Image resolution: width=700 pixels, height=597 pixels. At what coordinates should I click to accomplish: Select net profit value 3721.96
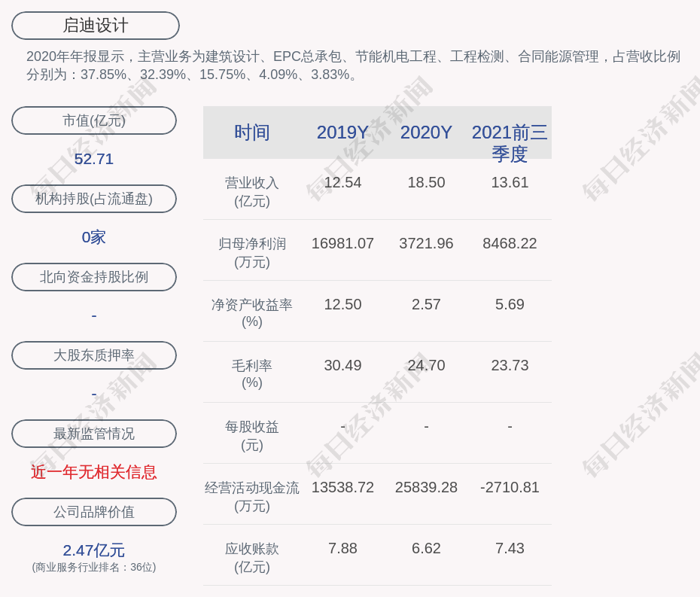[426, 243]
